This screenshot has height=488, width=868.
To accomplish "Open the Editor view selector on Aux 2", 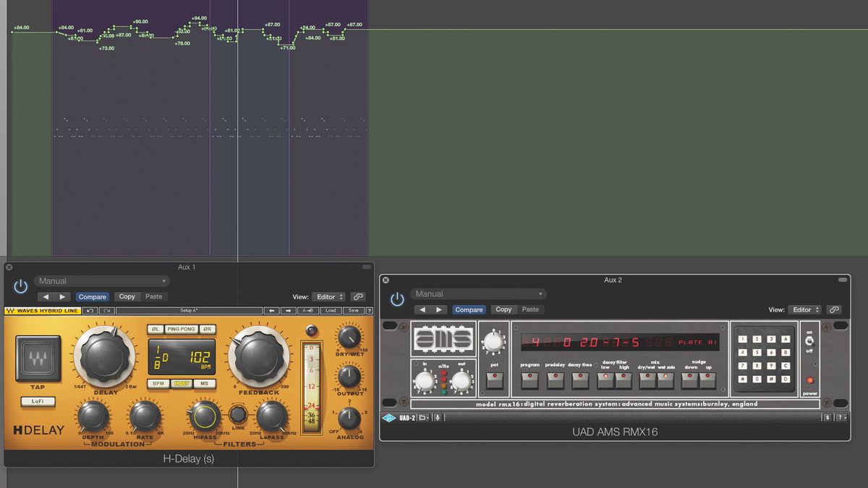I will click(804, 309).
